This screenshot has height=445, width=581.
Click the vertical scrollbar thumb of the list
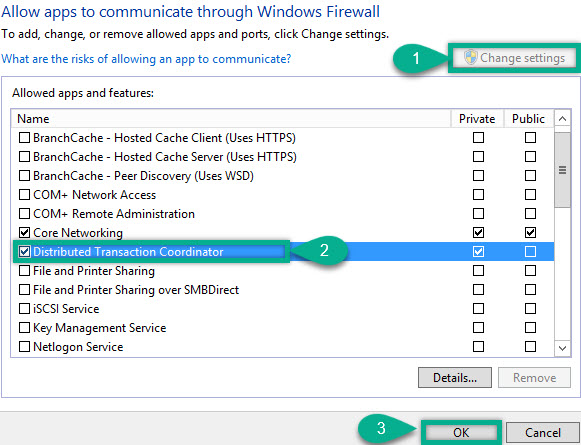point(562,170)
